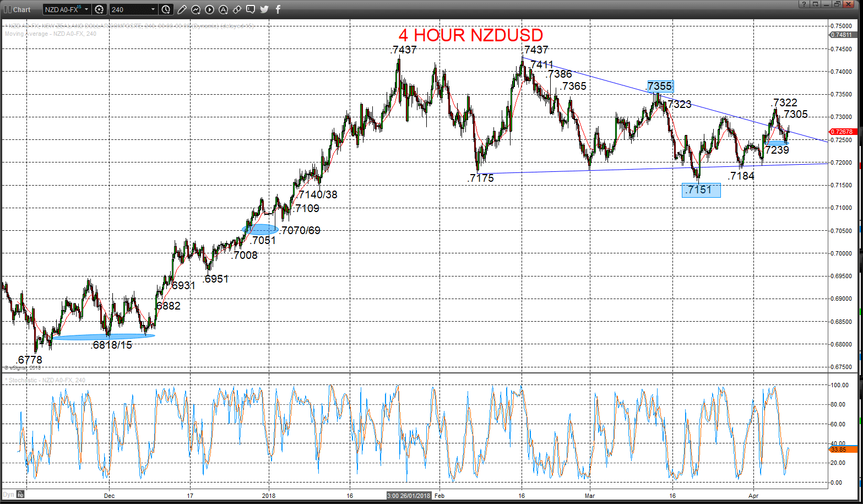Share chart via Facebook icon

pos(278,9)
